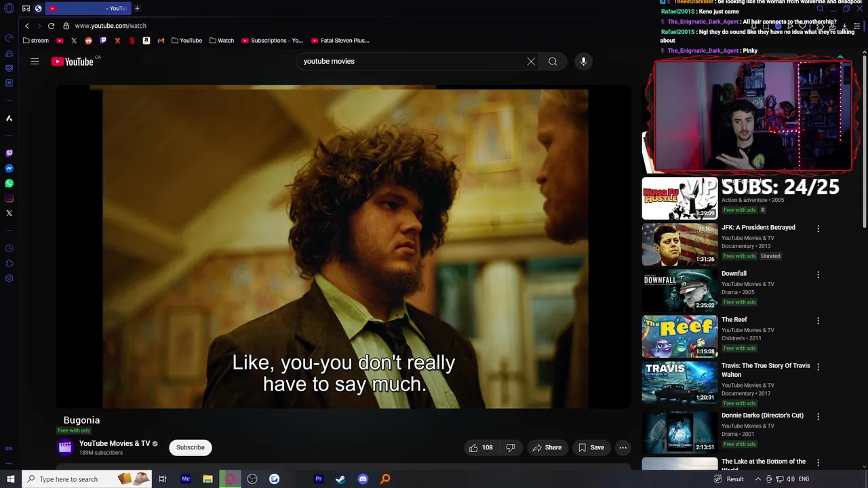The height and width of the screenshot is (488, 868).
Task: Open Twitch in the Opera sidebar
Action: click(x=9, y=153)
